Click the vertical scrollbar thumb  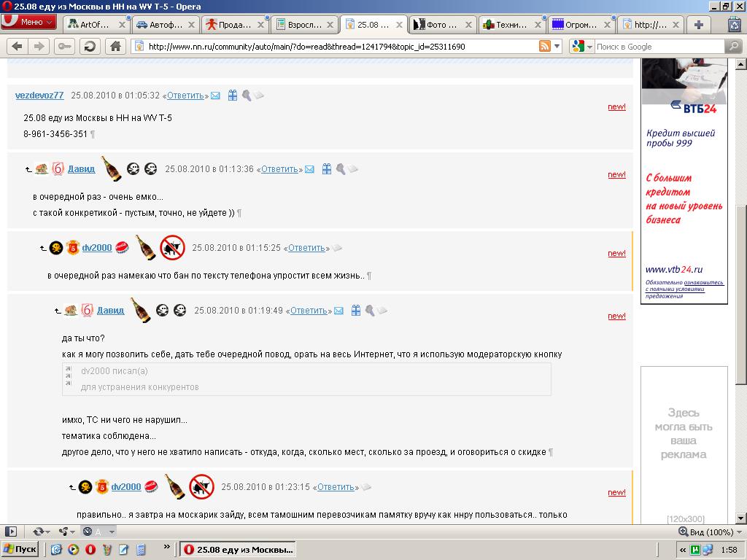[741, 294]
